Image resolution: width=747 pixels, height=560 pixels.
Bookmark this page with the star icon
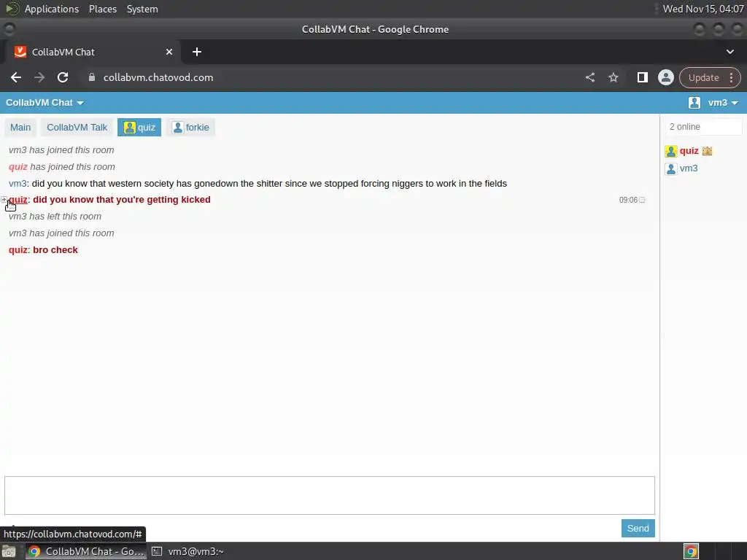coord(613,77)
